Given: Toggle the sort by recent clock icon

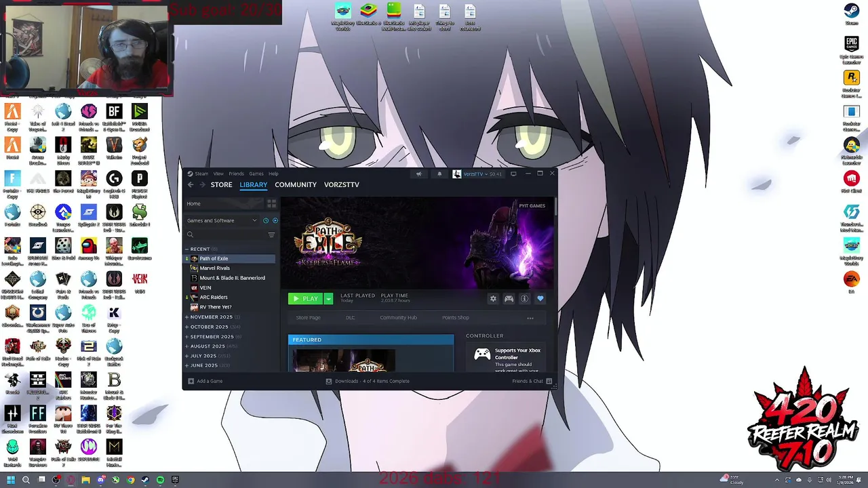Looking at the screenshot, I should (x=266, y=220).
